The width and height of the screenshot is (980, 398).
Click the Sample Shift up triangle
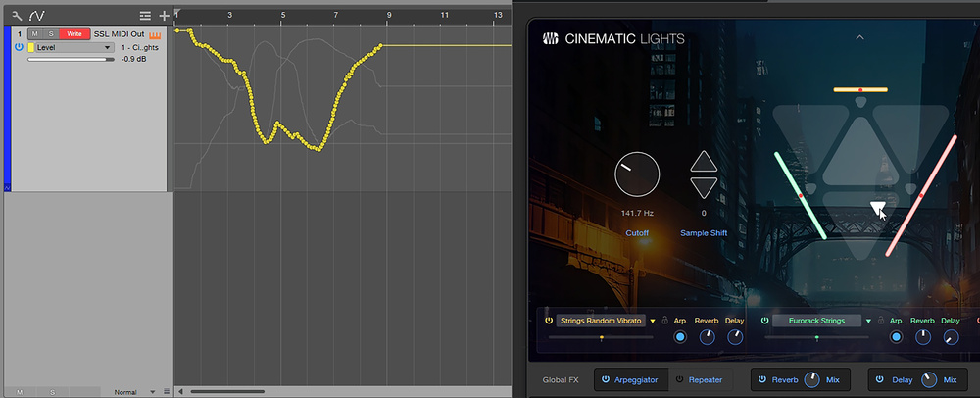pyautogui.click(x=704, y=163)
